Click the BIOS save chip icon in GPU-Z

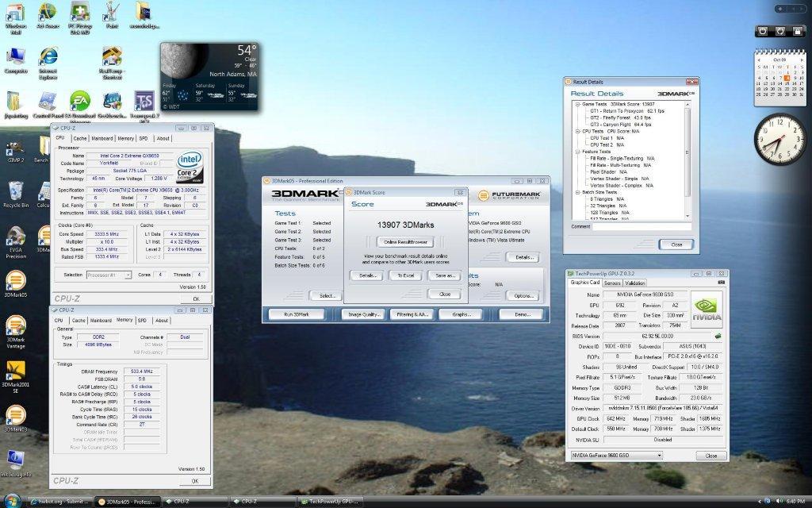pos(718,336)
